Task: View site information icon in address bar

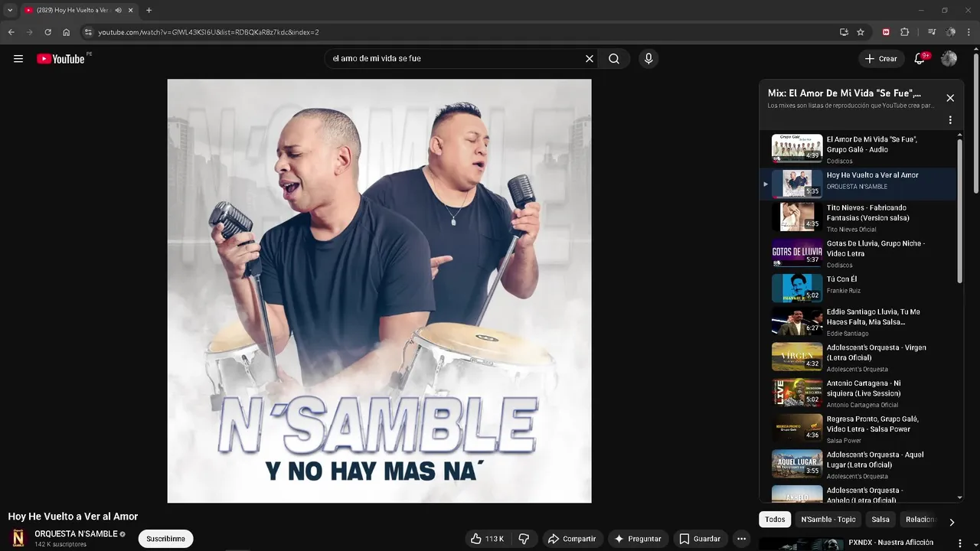Action: (x=88, y=32)
